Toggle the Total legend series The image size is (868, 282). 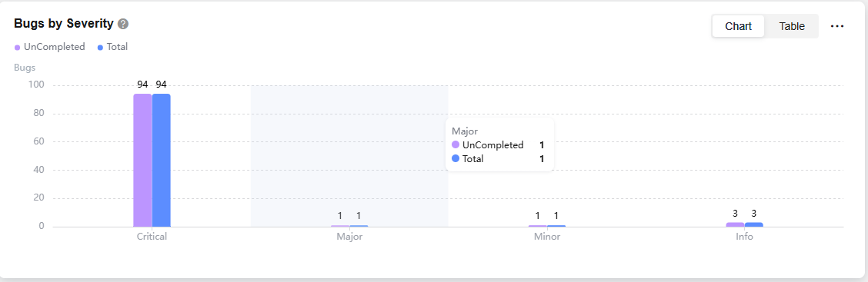click(x=112, y=47)
